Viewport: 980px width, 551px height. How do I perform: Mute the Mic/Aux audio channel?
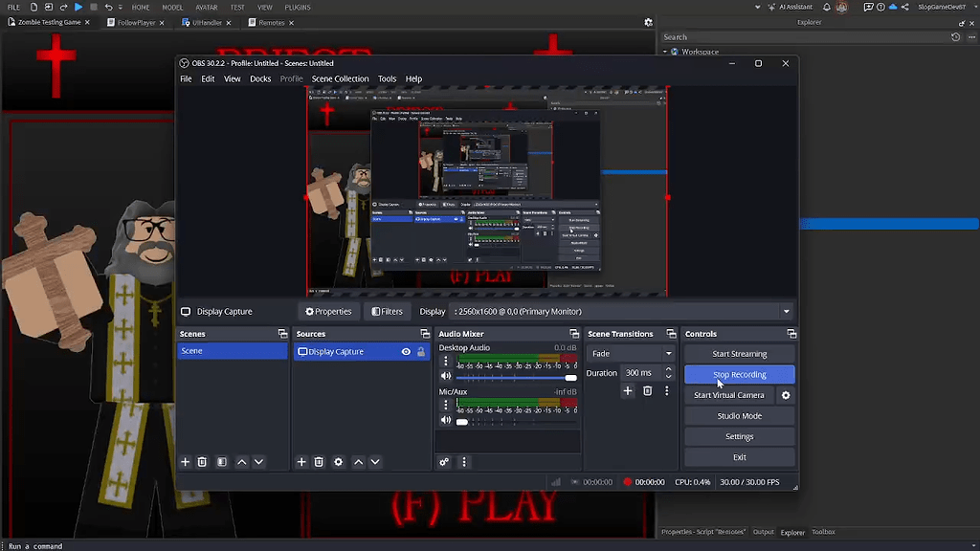445,419
